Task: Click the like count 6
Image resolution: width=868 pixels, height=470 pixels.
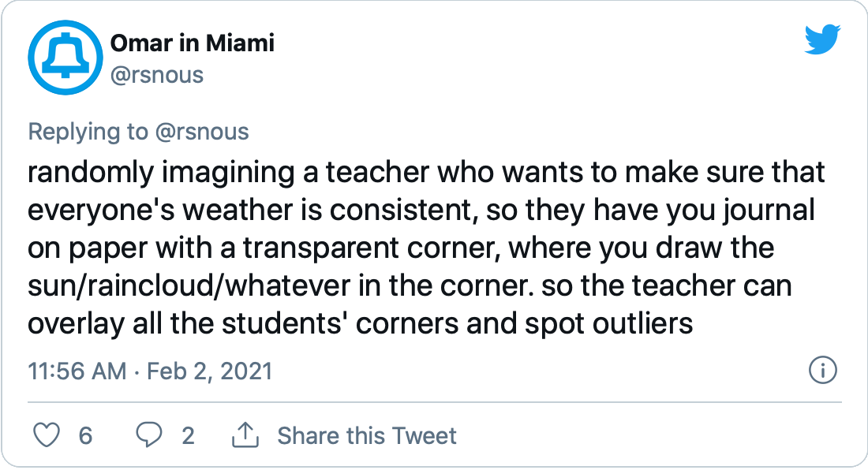Action: click(85, 436)
